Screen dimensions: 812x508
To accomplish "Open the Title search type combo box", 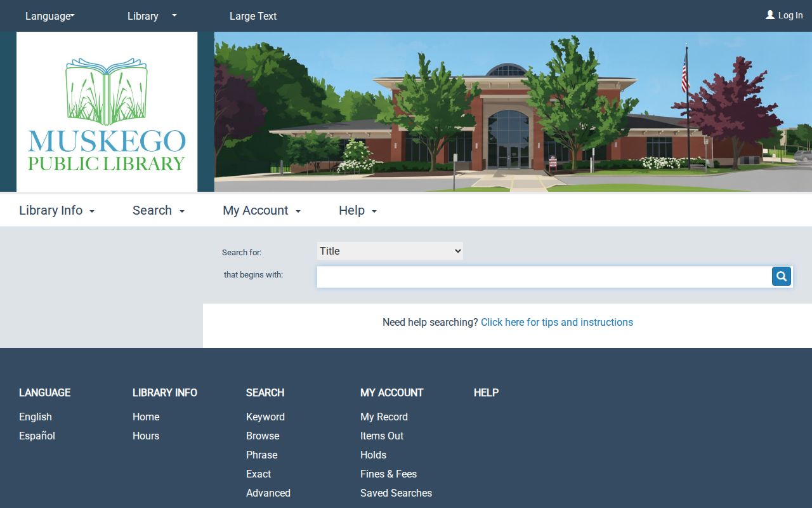I will coord(390,251).
